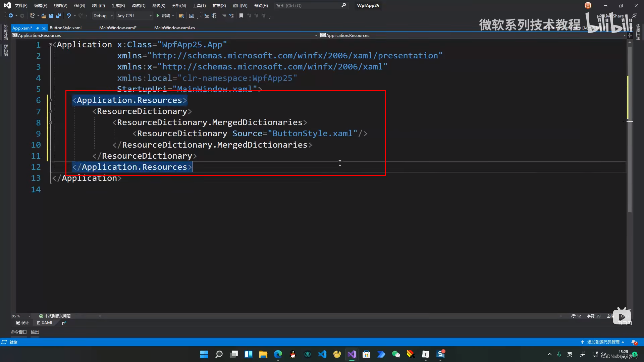Expand the left Application.Resources navigation dropdown
644x362 pixels.
pyautogui.click(x=316, y=36)
